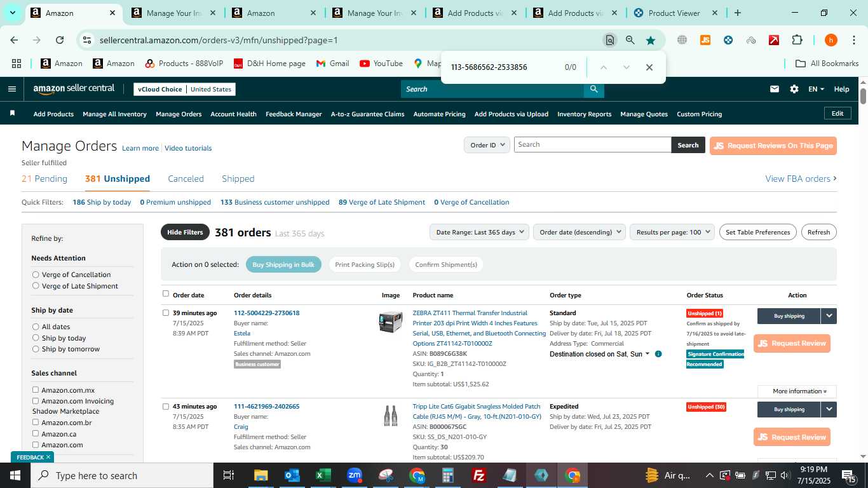Open Automate Pricing in the nav bar
This screenshot has width=868, height=488.
click(439, 114)
